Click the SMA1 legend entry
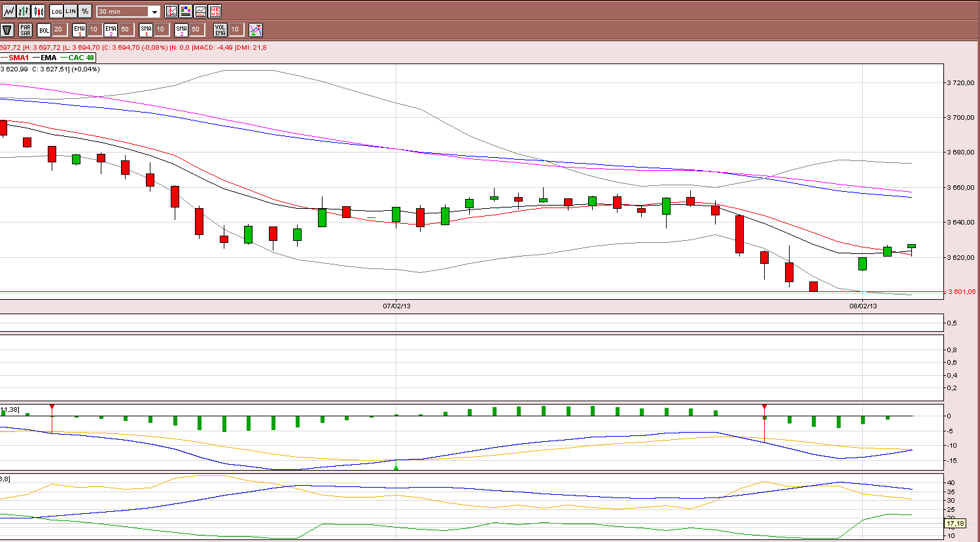This screenshot has height=542, width=980. click(x=15, y=58)
